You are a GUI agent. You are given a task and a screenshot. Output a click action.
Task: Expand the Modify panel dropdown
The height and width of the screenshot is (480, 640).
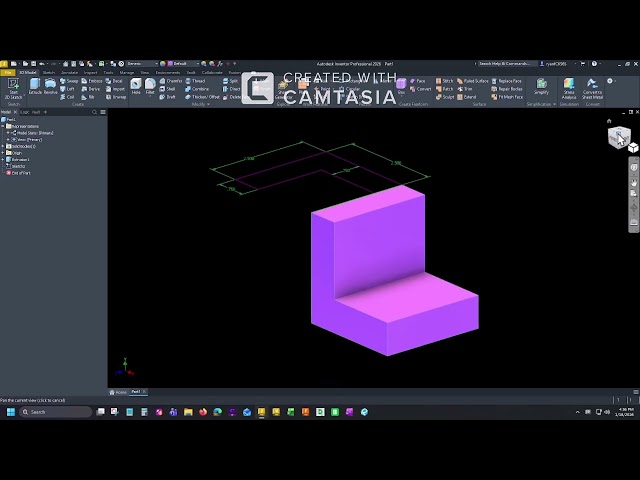200,104
